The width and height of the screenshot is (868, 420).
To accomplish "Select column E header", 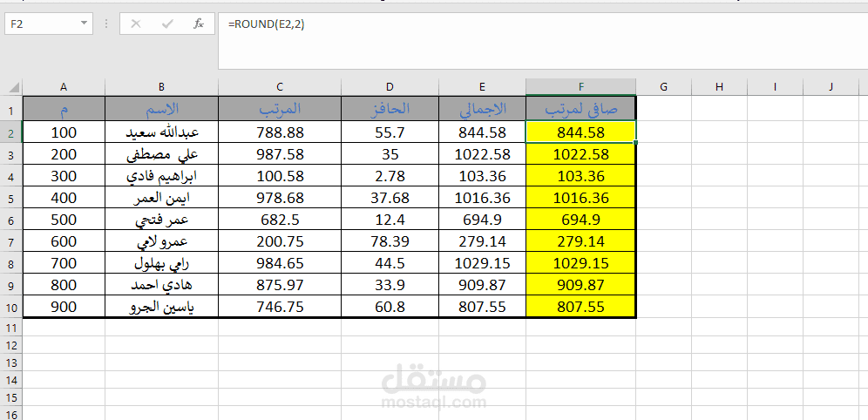I will pos(482,87).
